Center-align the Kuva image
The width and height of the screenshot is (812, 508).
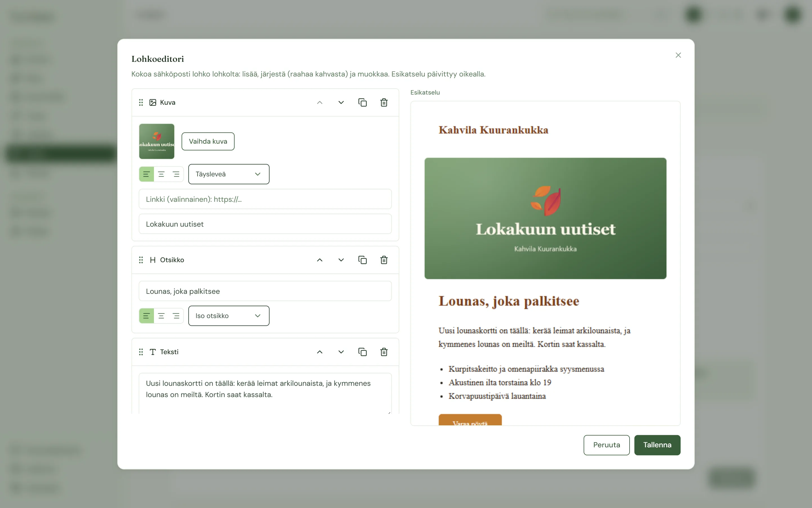(x=161, y=174)
